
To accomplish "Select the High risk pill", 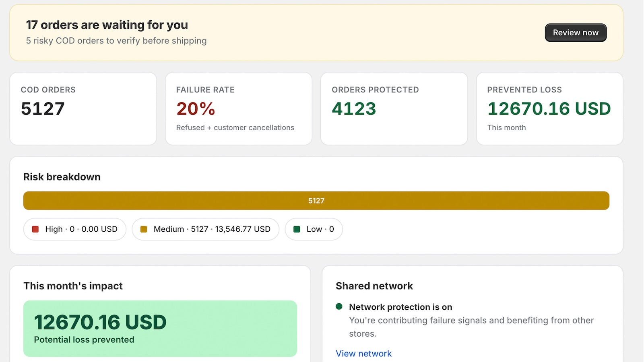I will point(75,229).
